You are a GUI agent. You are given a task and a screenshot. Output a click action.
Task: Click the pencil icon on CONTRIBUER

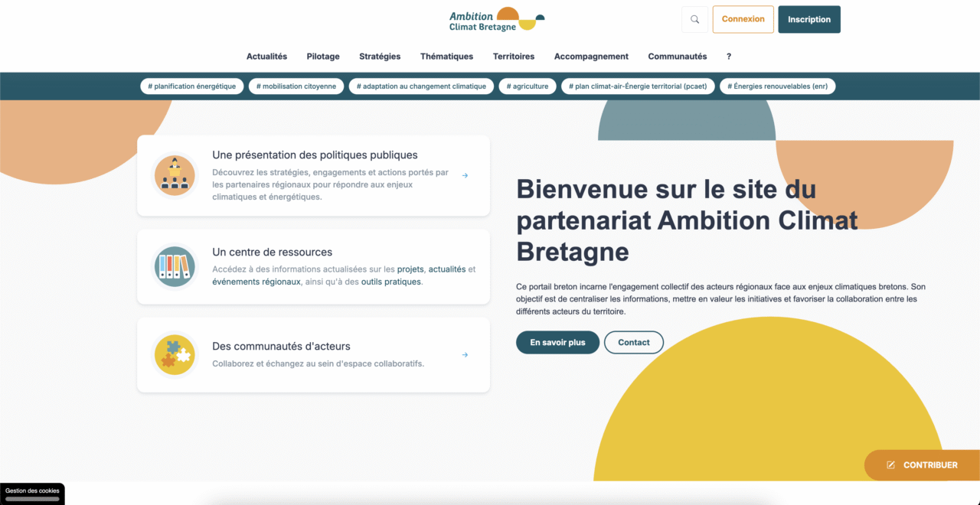pyautogui.click(x=890, y=465)
